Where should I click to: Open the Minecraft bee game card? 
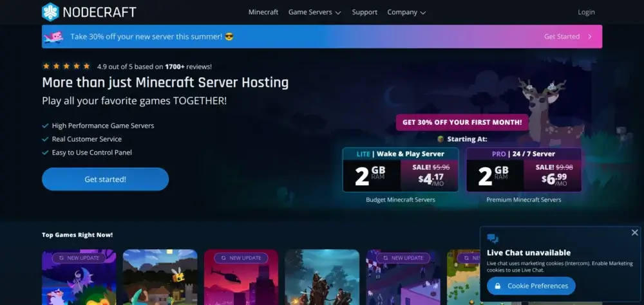coord(160,277)
